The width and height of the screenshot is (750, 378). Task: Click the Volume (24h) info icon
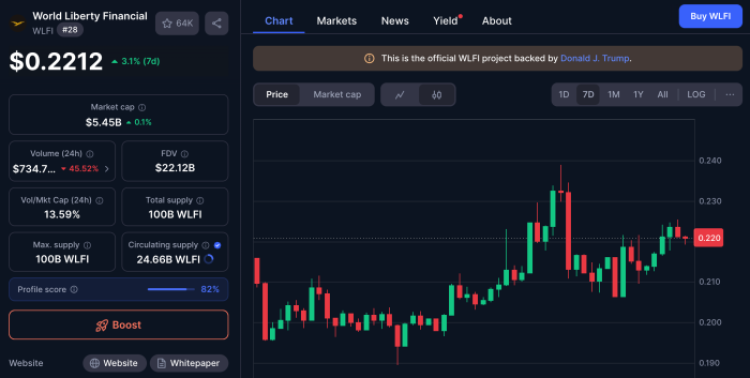(90, 154)
